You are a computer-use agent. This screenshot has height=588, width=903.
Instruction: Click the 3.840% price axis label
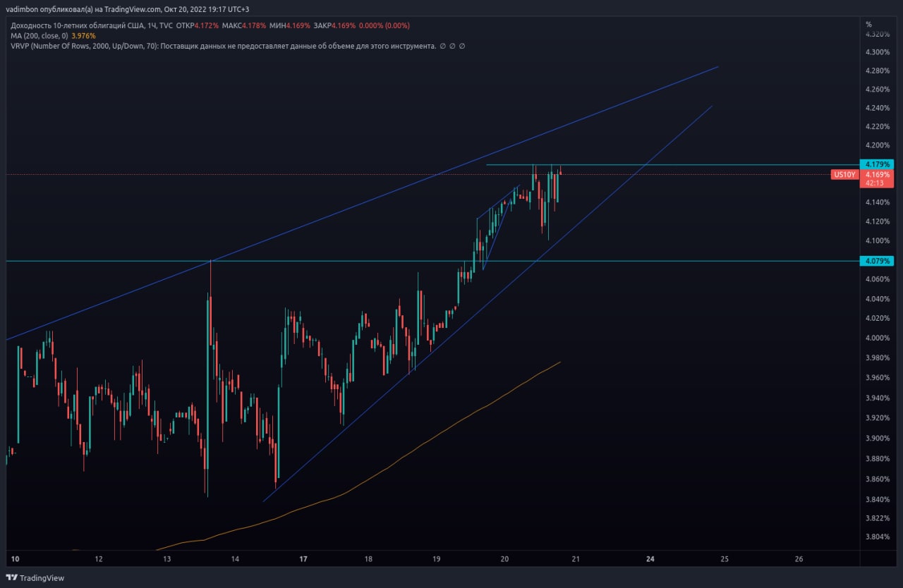pyautogui.click(x=877, y=499)
